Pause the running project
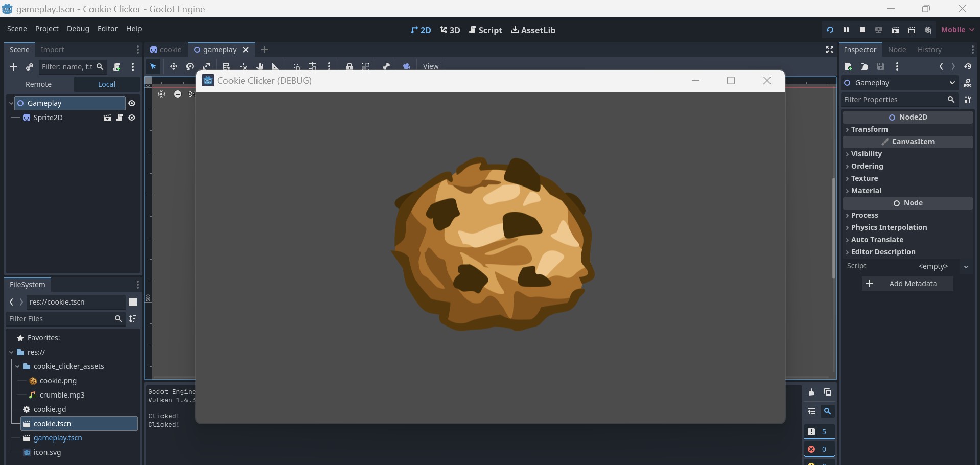Screen dimensions: 980x465 pos(846,30)
